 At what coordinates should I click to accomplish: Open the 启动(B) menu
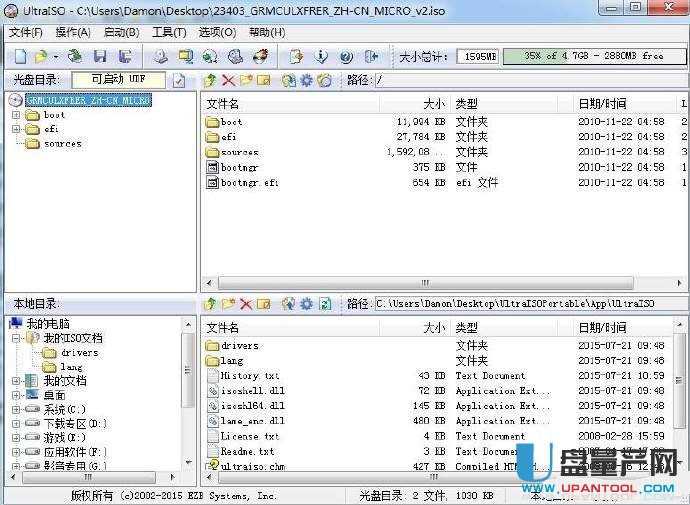point(121,32)
